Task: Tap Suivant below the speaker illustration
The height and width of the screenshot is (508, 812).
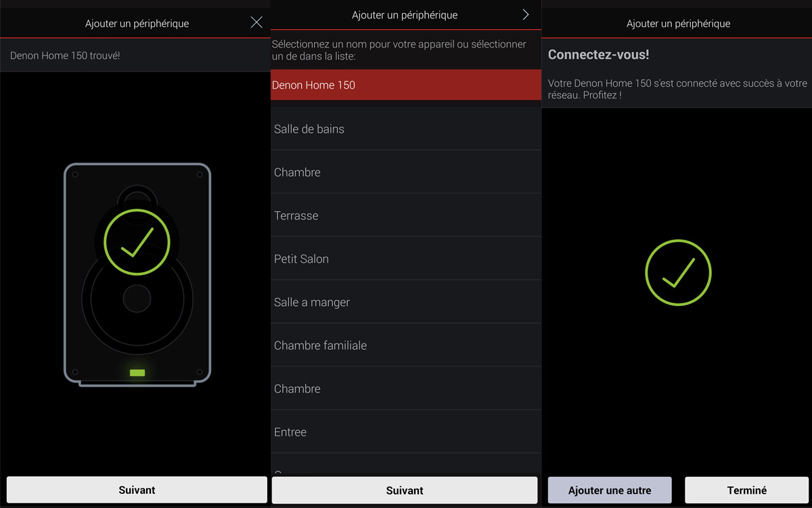Action: (x=137, y=490)
